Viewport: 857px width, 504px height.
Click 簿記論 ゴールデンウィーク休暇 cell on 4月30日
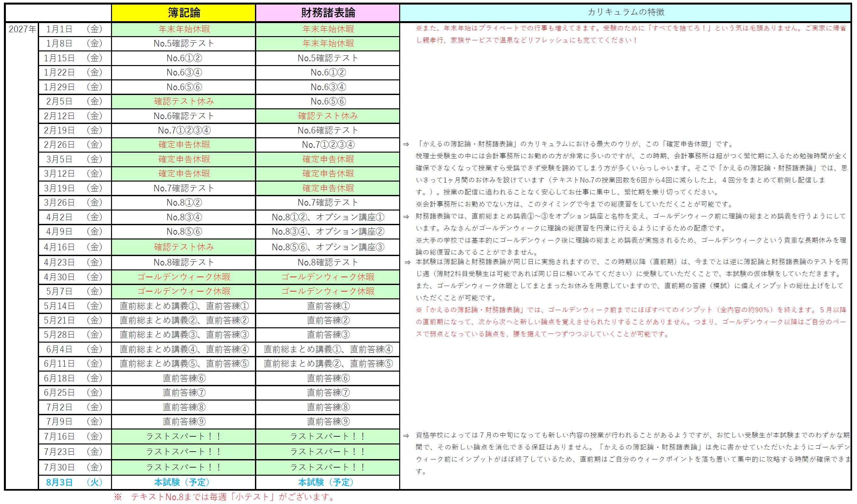coord(184,277)
